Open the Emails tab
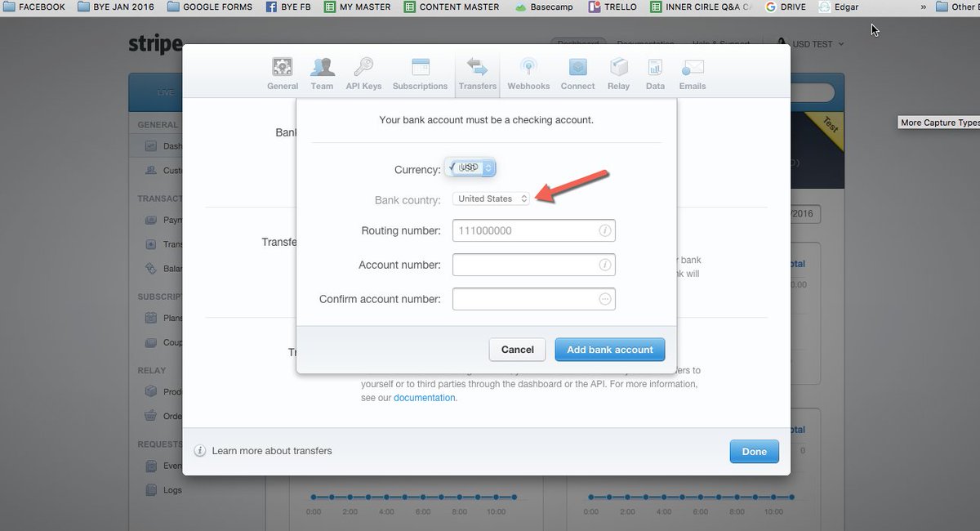Screen dimensions: 980x531 coord(693,74)
